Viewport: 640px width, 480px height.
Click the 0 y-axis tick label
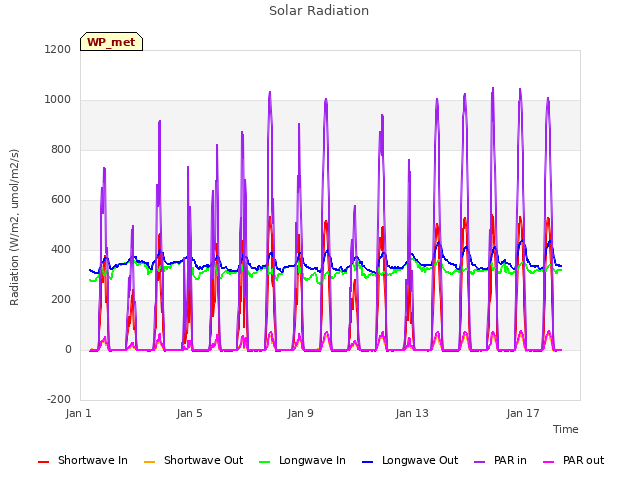(x=68, y=349)
